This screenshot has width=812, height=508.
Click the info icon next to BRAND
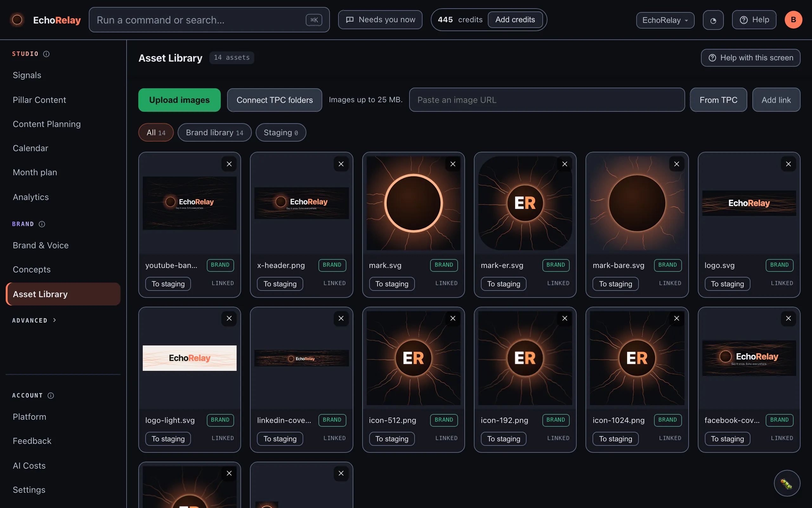tap(42, 224)
